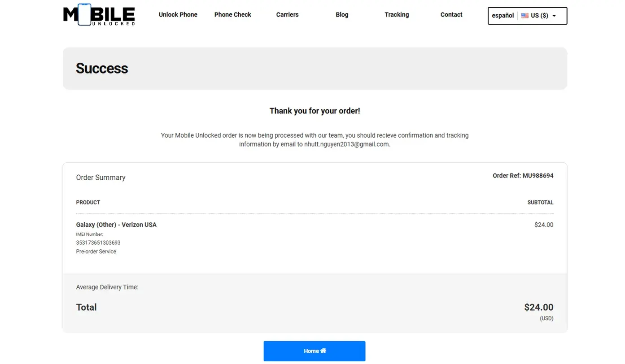Click the caret arrow beside US ($)
This screenshot has width=625, height=364.
coord(554,16)
